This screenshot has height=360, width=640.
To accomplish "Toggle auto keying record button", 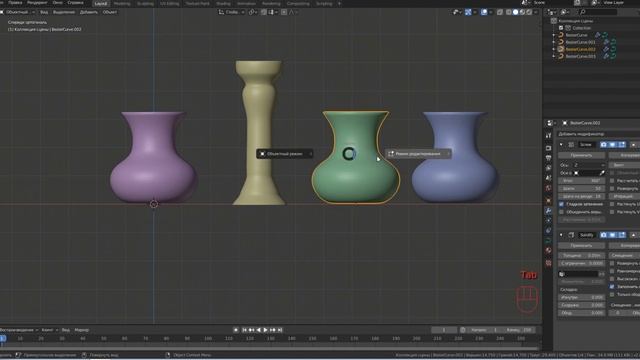I will pyautogui.click(x=236, y=330).
